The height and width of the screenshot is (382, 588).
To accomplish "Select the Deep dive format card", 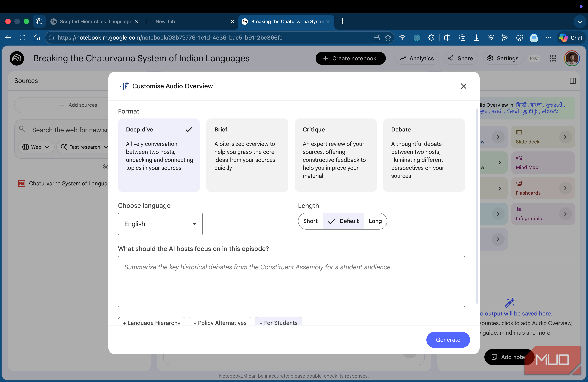I will click(159, 155).
